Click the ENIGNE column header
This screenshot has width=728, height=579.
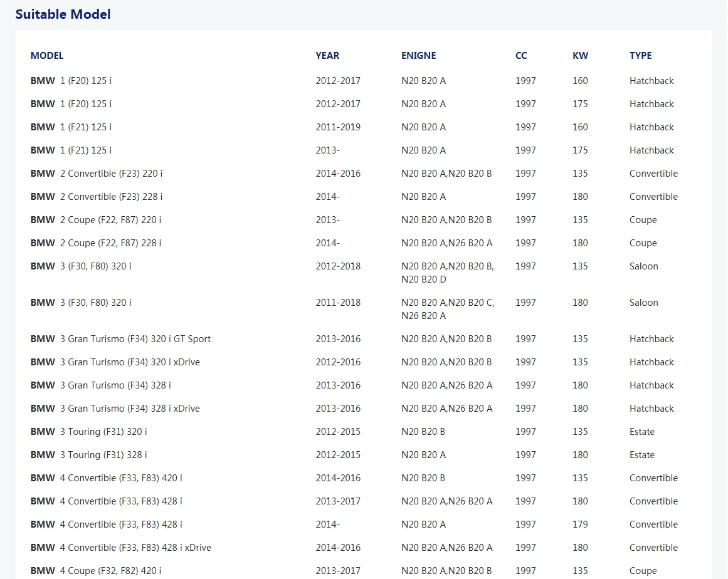pyautogui.click(x=418, y=56)
